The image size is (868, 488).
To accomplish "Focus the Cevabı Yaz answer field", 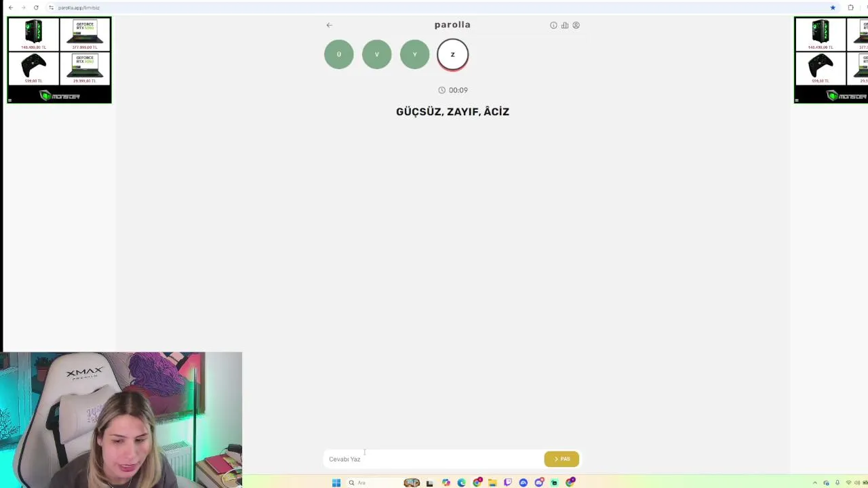I will coord(434,459).
